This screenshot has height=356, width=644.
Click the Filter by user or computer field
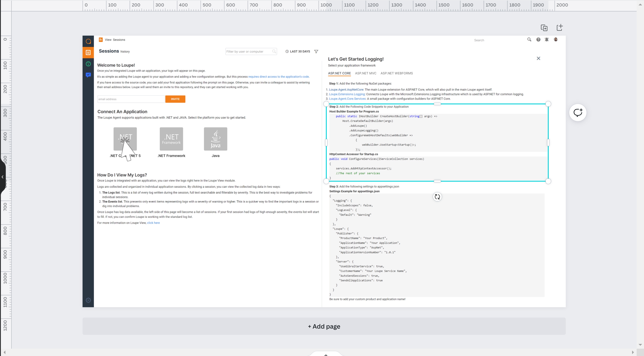pos(251,51)
